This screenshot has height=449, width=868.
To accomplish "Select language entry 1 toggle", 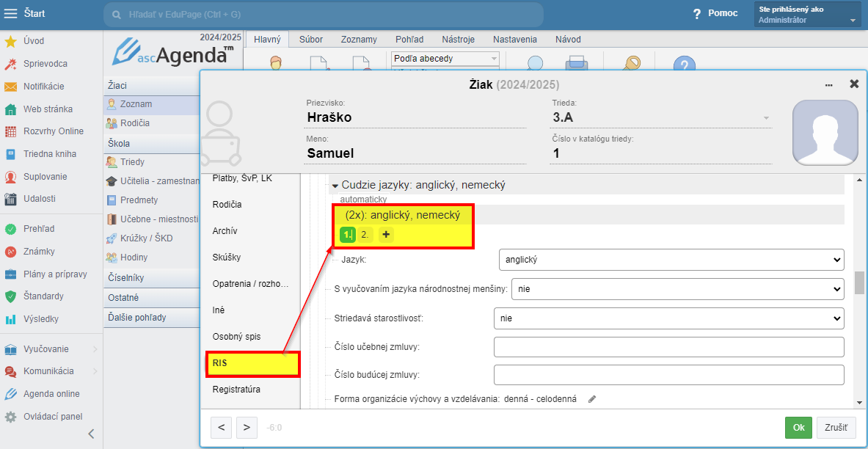I will [x=347, y=235].
